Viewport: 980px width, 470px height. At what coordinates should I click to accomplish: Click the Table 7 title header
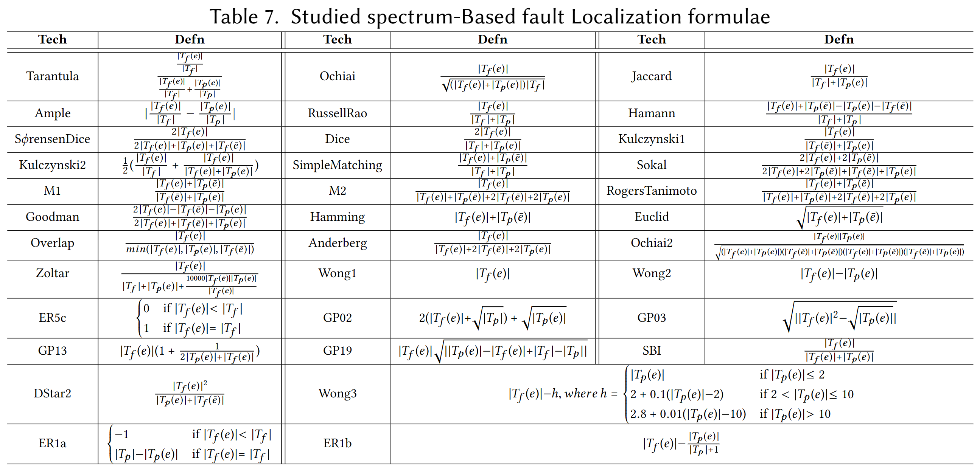click(x=489, y=13)
